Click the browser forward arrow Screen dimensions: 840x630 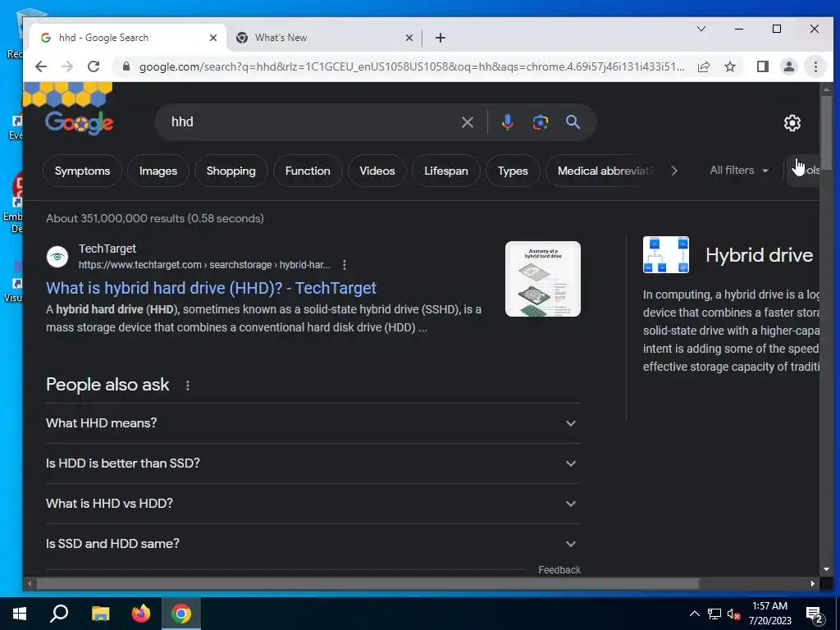click(67, 66)
